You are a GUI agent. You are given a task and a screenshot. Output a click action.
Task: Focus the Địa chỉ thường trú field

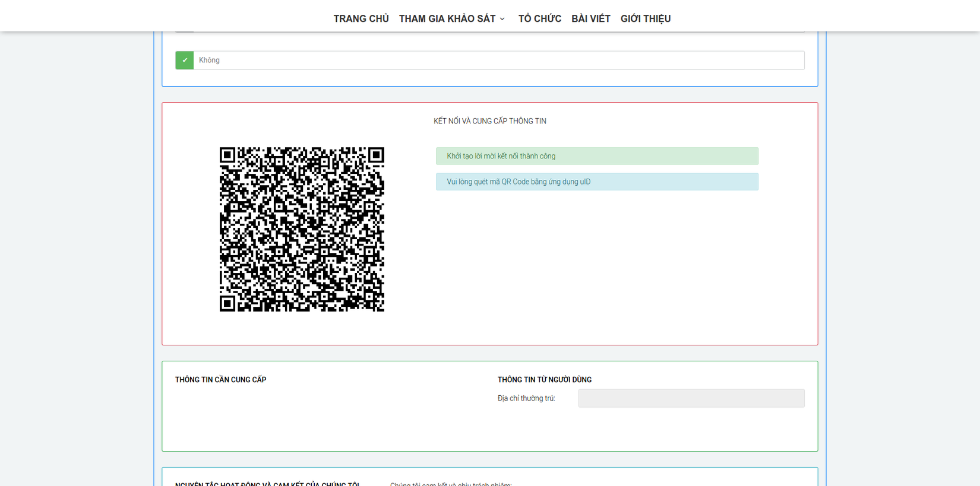[x=691, y=398]
